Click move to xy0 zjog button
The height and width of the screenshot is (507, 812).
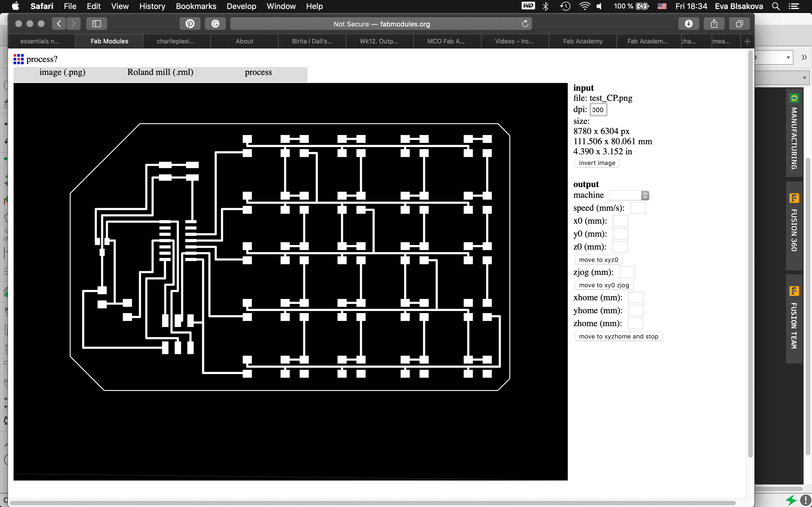(x=604, y=285)
